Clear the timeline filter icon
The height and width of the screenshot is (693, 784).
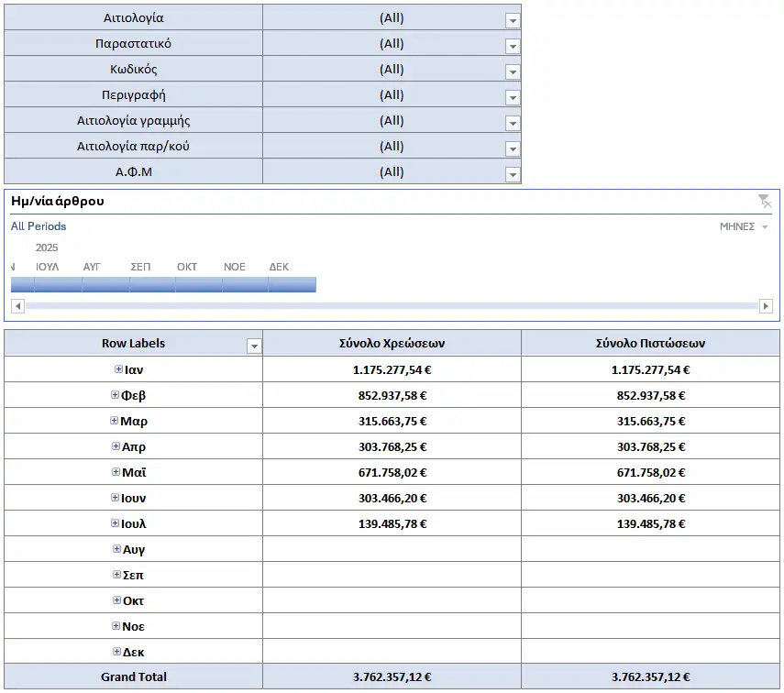click(765, 201)
